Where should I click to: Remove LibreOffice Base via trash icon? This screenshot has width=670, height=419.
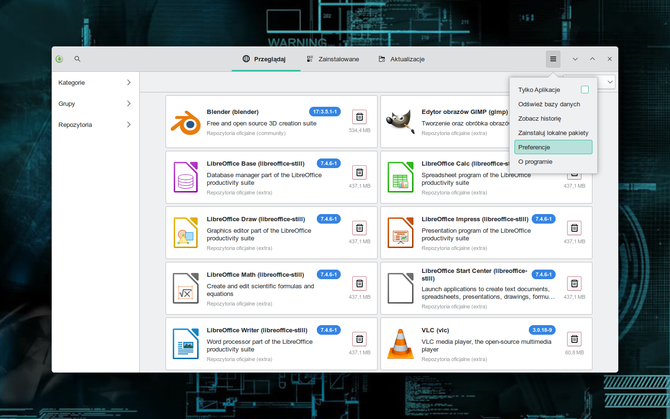tap(359, 172)
